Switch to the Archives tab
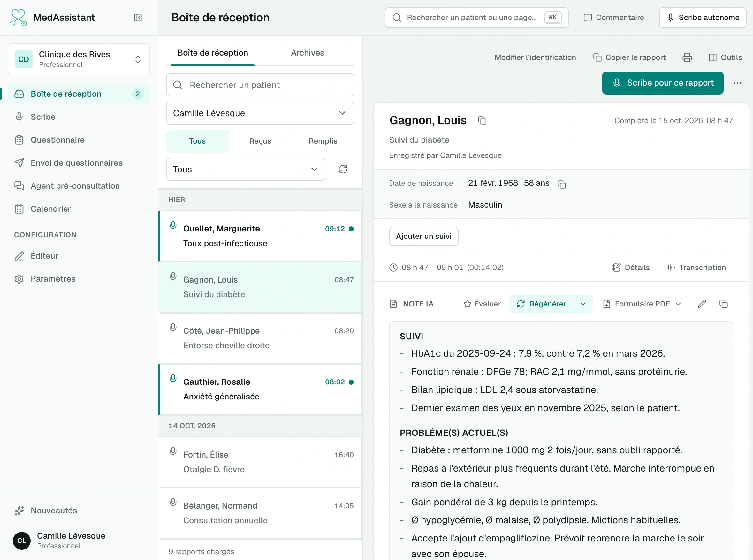Screen dimensions: 753x560 [308, 53]
